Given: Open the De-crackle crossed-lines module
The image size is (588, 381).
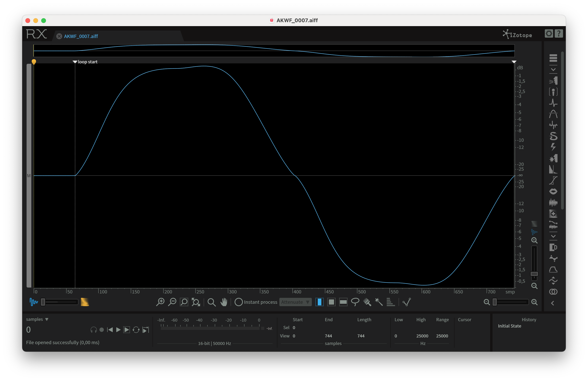Looking at the screenshot, I should [x=553, y=125].
